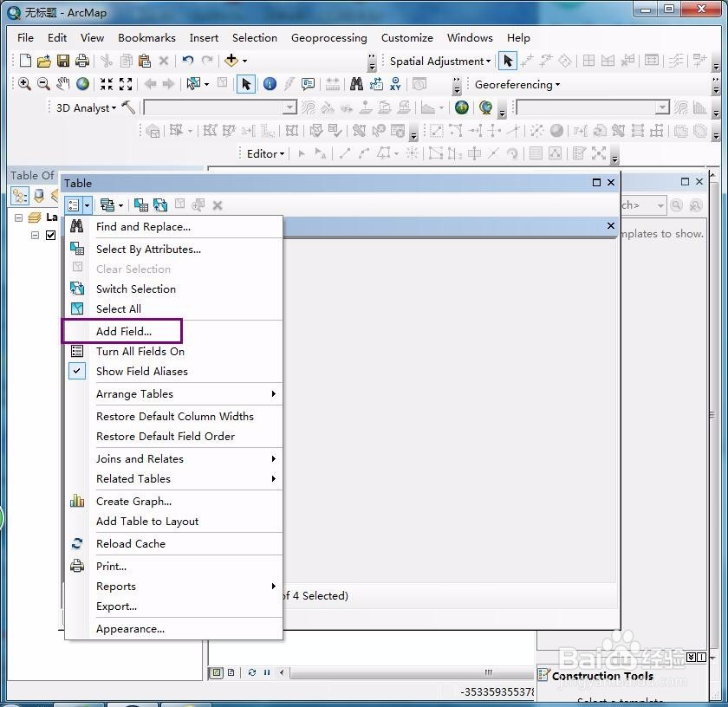Close the inner table tab with the X
The image size is (728, 707).
(x=611, y=225)
